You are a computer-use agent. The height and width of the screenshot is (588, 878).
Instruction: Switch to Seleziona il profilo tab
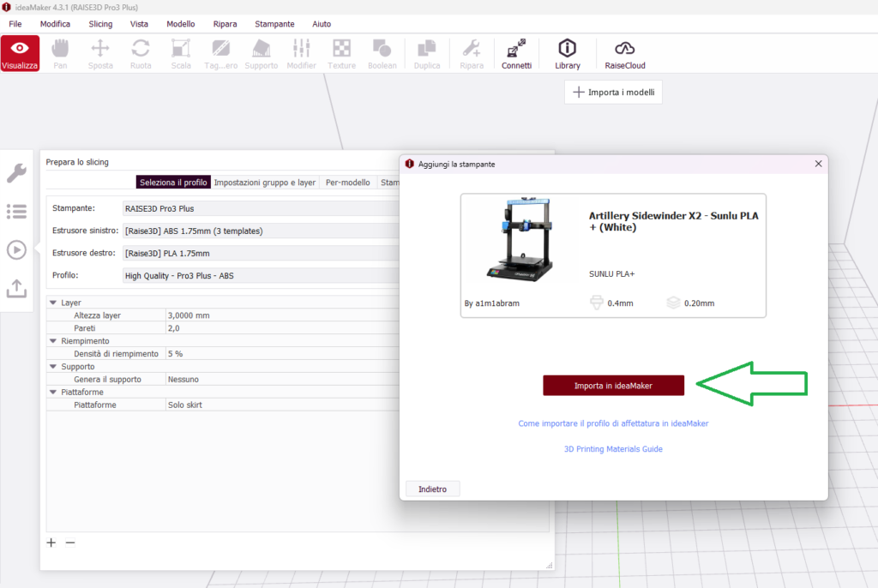pyautogui.click(x=173, y=182)
